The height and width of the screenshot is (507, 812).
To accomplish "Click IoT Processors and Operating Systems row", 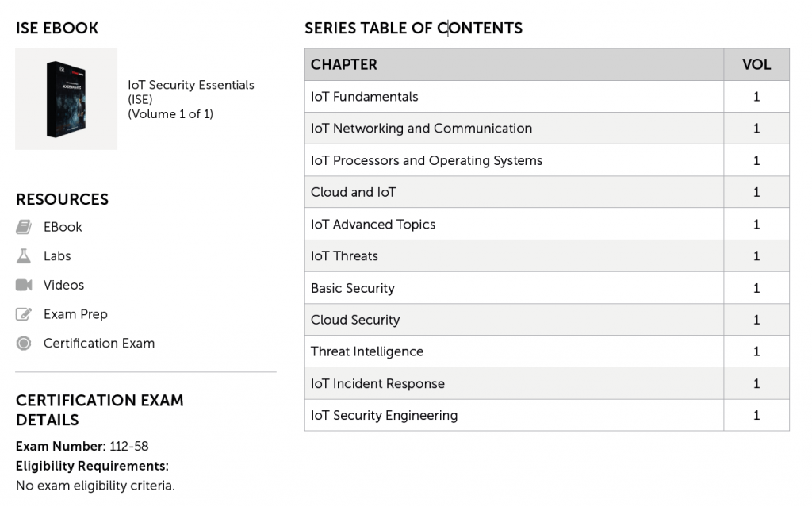I will coord(427,160).
